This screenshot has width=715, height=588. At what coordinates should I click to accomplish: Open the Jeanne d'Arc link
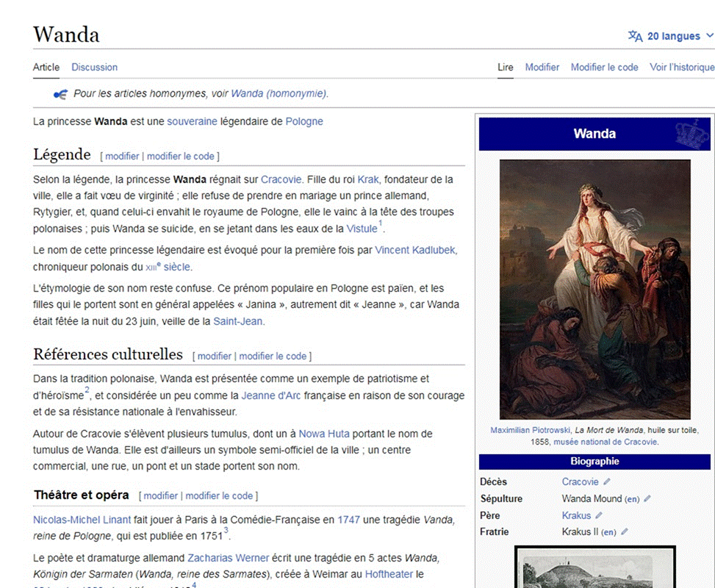coord(271,395)
